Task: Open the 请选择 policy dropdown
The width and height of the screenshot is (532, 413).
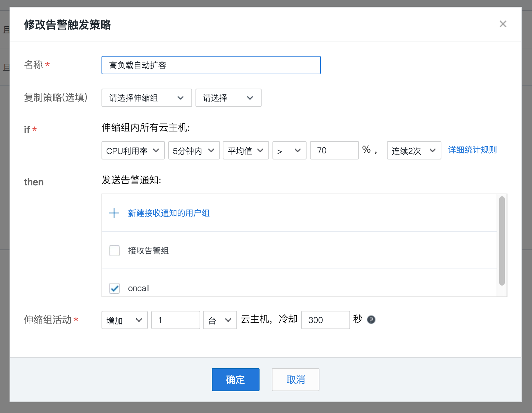Action: pos(228,98)
